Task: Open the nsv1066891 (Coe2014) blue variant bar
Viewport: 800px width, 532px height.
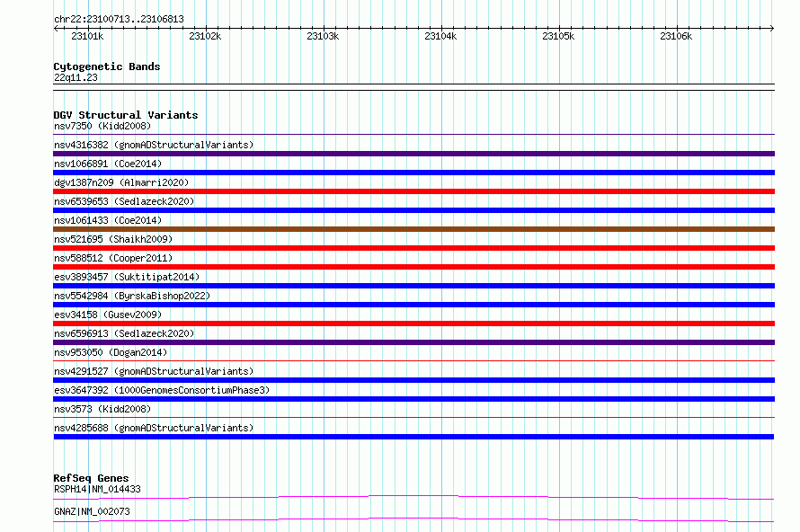Action: 413,173
